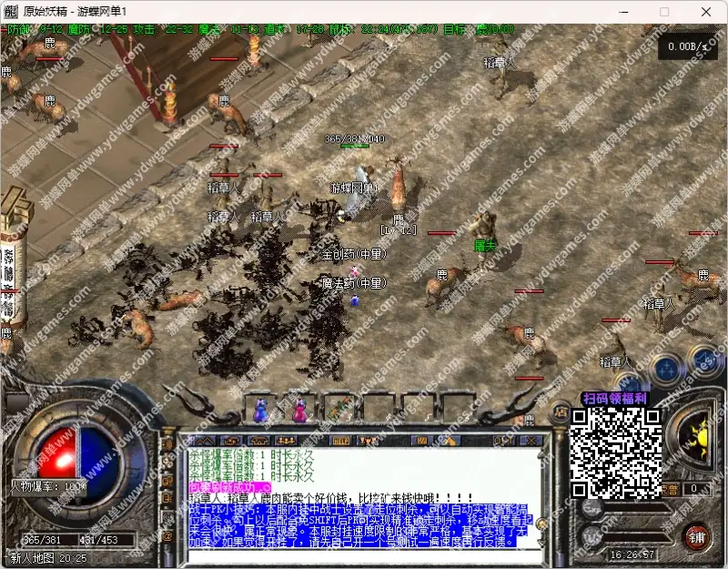Click the MP value 431/453
This screenshot has height=569, width=728.
(98, 540)
